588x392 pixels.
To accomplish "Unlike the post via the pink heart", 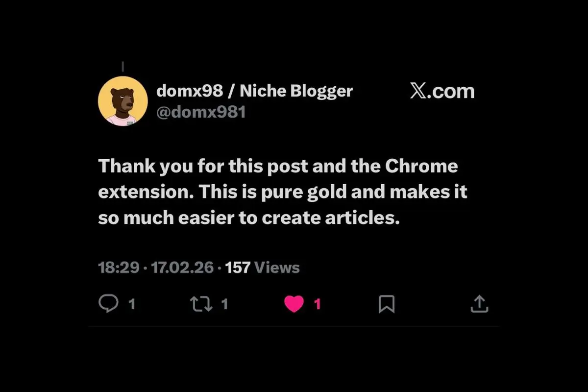I will (x=294, y=304).
